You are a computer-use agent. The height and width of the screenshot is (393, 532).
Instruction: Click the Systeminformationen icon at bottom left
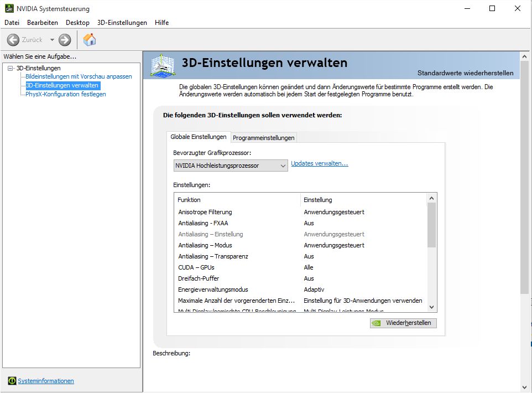tap(12, 381)
